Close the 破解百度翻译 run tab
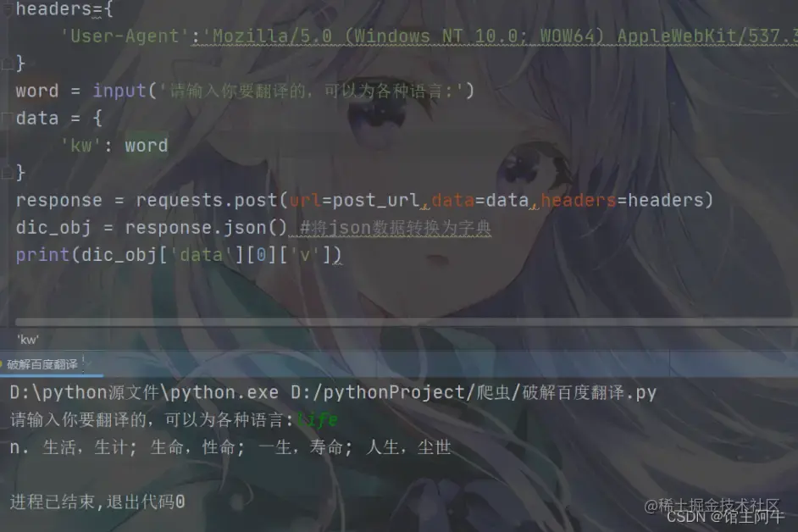Viewport: 798px width, 532px height. [x=84, y=364]
